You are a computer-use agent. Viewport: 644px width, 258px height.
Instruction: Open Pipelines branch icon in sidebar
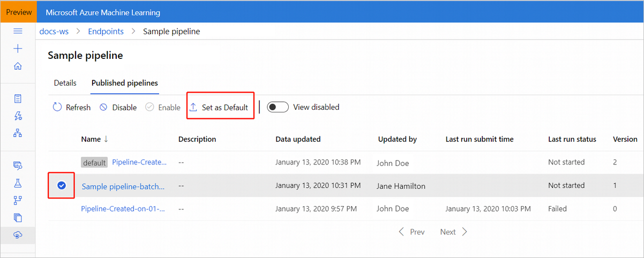point(18,200)
